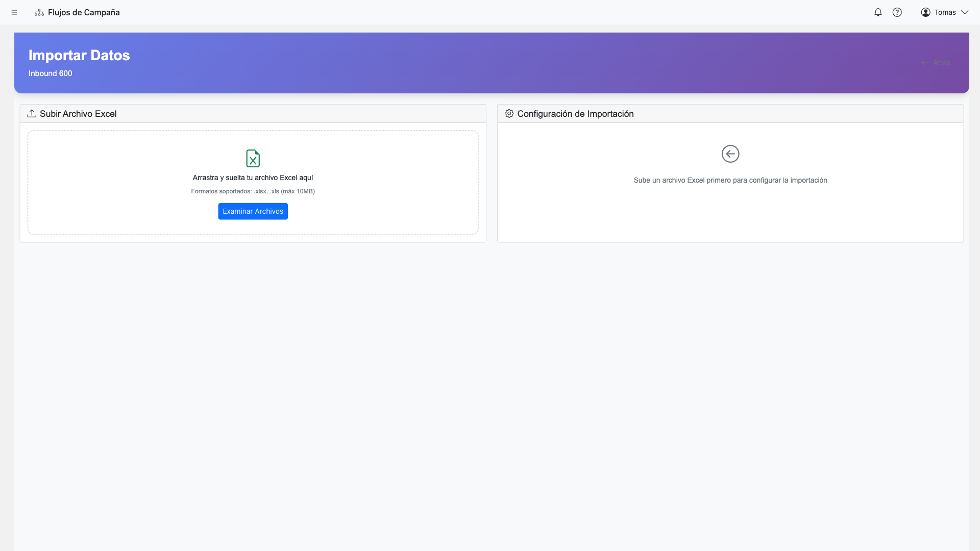Click the circular back-arrow icon in the configuration panel
The image size is (980, 551).
(x=730, y=154)
